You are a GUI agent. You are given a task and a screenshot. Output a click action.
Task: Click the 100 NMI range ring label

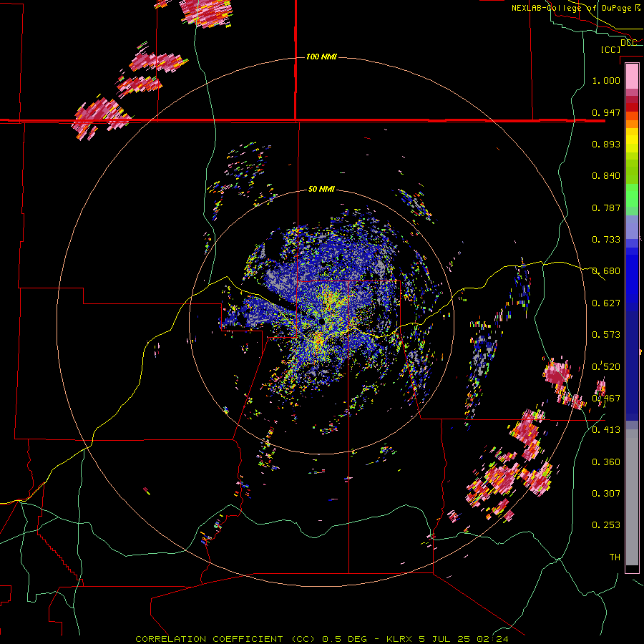coord(321,57)
